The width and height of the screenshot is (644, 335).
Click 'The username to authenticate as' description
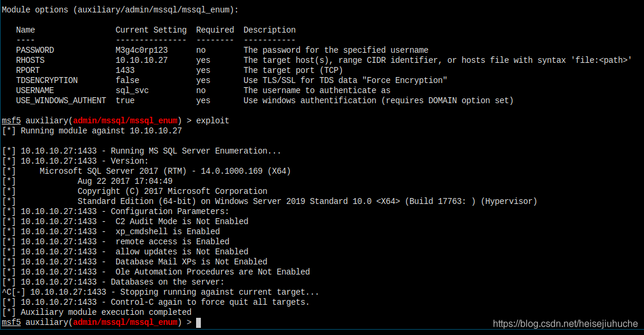(x=316, y=91)
